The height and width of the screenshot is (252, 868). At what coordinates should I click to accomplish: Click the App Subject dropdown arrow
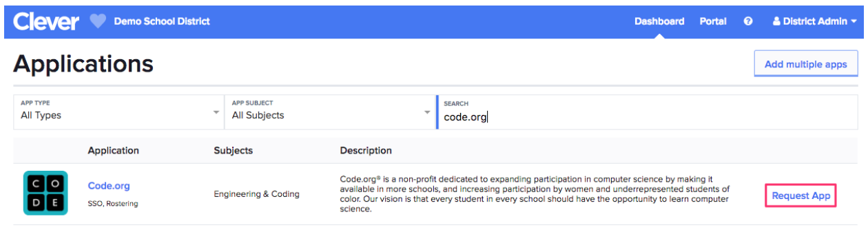(x=427, y=112)
